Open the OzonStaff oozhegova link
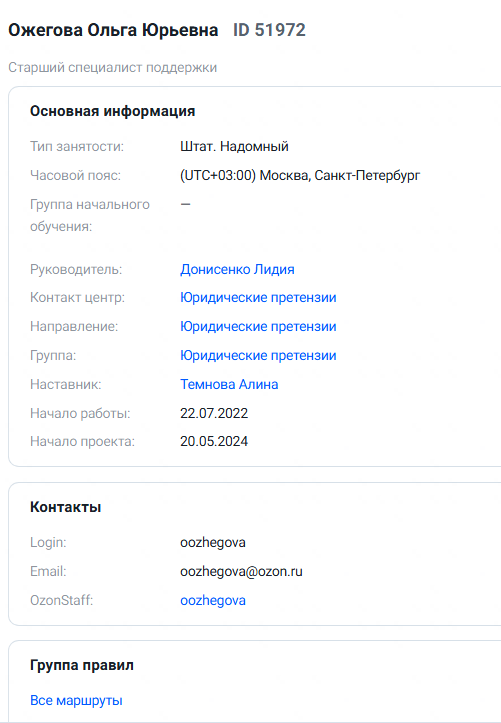Viewport: 501px width, 723px height. pyautogui.click(x=213, y=600)
